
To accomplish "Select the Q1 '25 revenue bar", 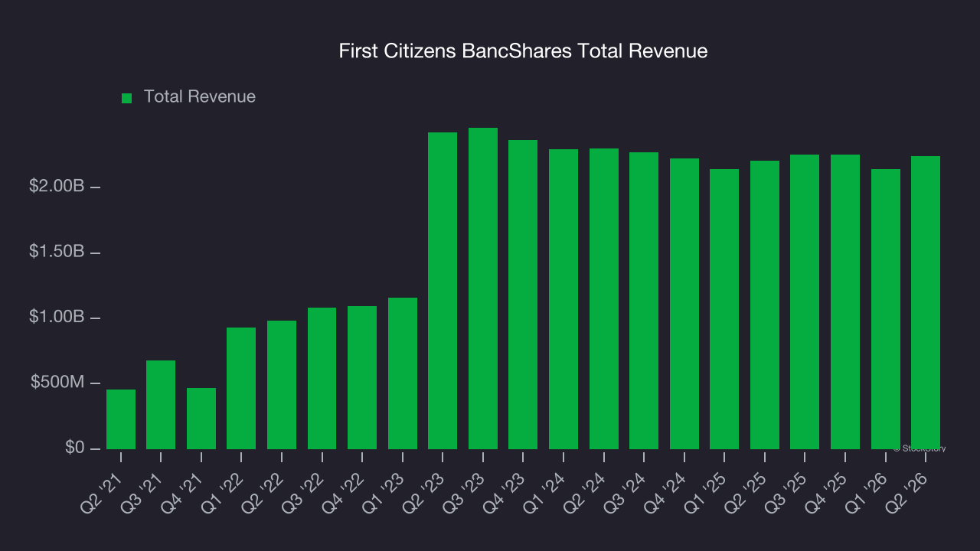I will [724, 309].
